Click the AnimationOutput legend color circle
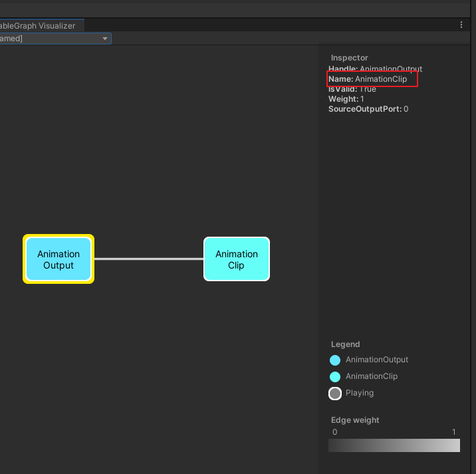Image resolution: width=476 pixels, height=474 pixels. [x=335, y=360]
